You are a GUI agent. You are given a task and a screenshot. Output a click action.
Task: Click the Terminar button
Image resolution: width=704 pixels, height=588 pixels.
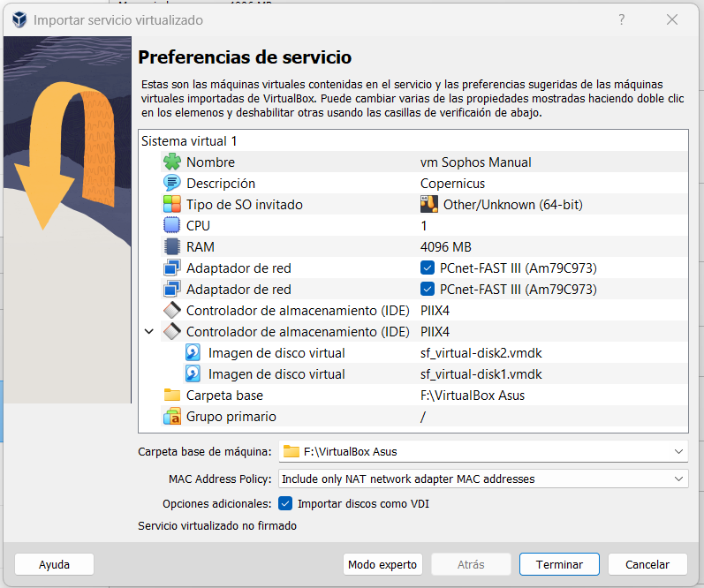click(x=559, y=565)
